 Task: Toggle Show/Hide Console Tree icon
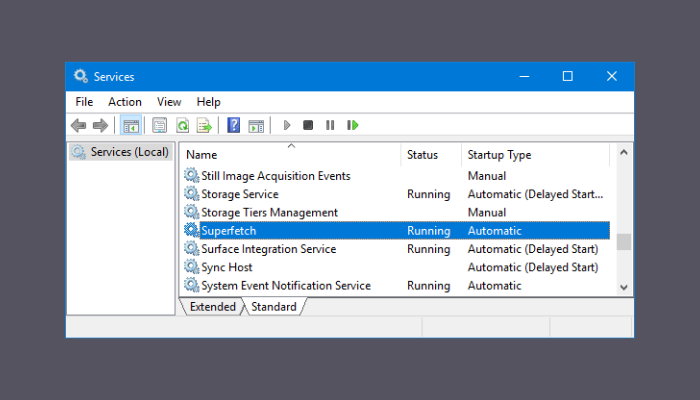point(131,125)
